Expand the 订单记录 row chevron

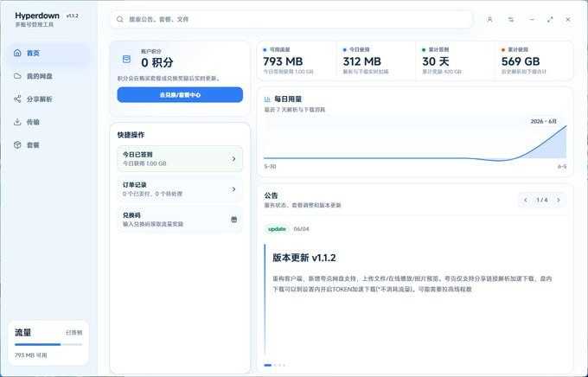[233, 189]
